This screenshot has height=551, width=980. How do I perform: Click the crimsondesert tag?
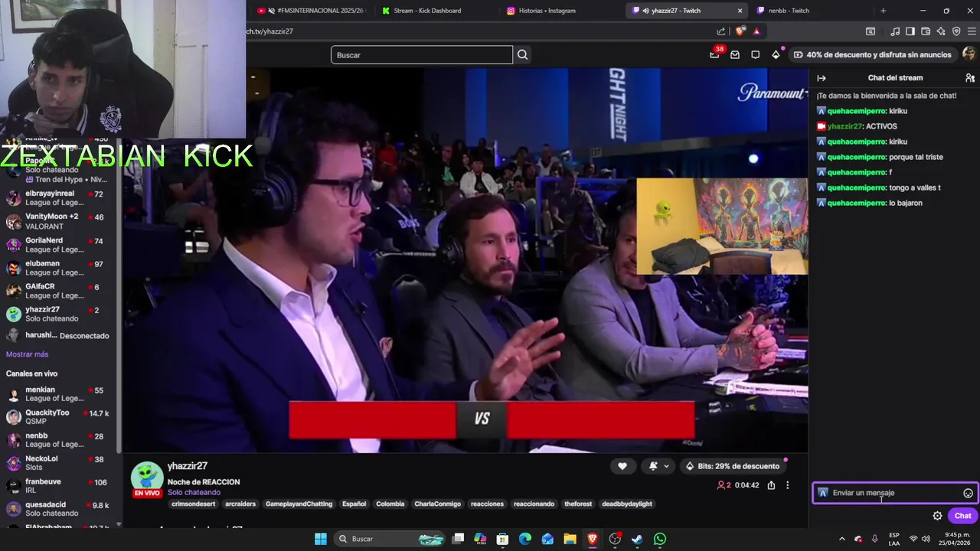point(193,504)
